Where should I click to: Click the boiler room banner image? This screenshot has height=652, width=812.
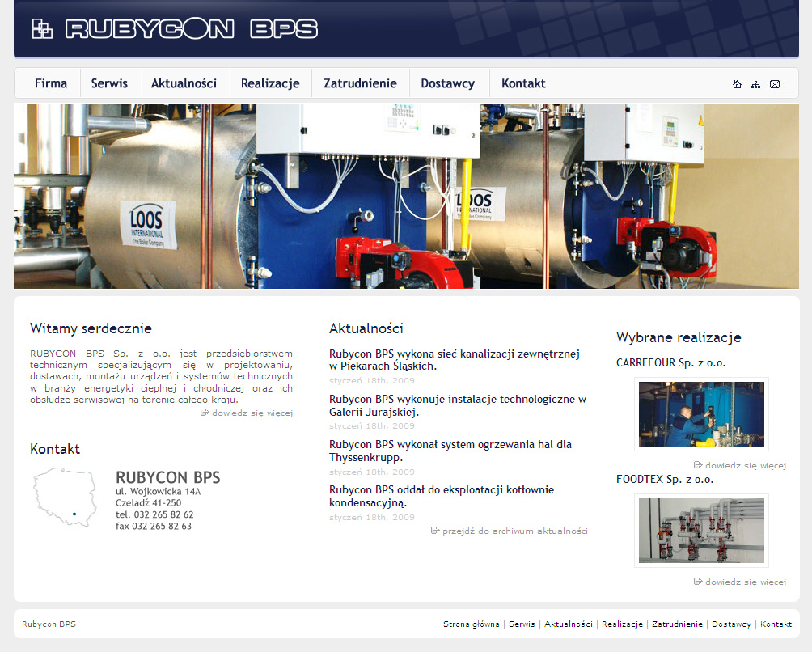406,197
